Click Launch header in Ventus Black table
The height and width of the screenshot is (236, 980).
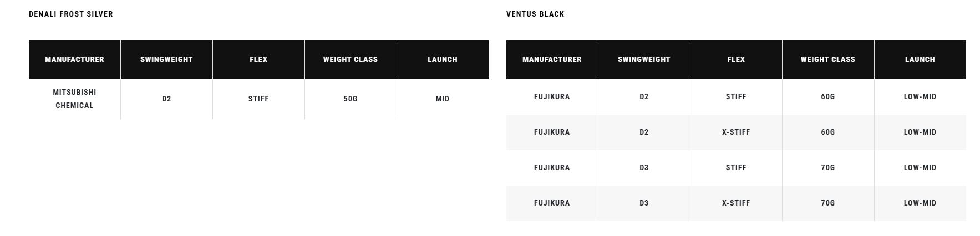(920, 59)
